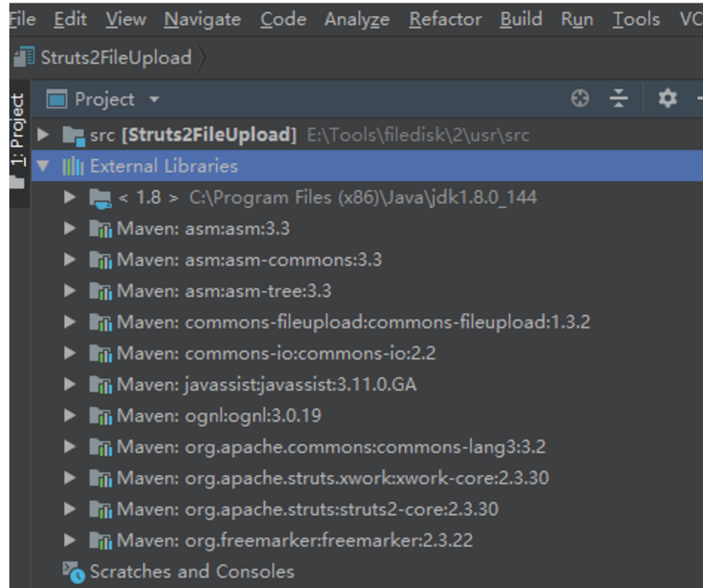703x588 pixels.
Task: Click the library icon for commons-lang3:3.2
Action: (100, 447)
